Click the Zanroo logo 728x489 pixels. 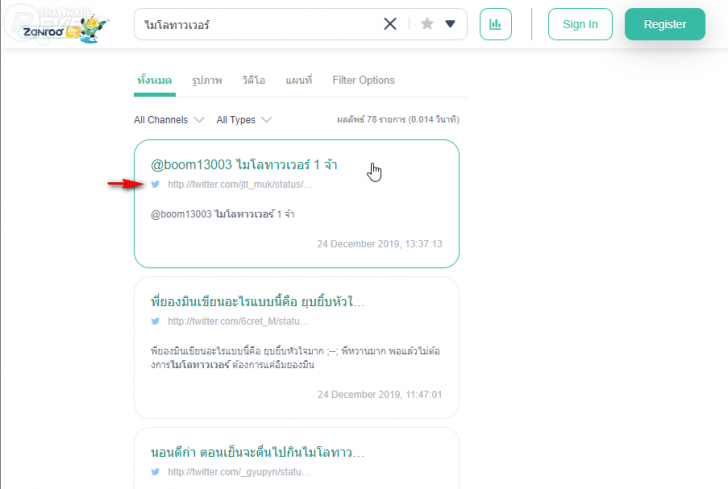pos(63,29)
